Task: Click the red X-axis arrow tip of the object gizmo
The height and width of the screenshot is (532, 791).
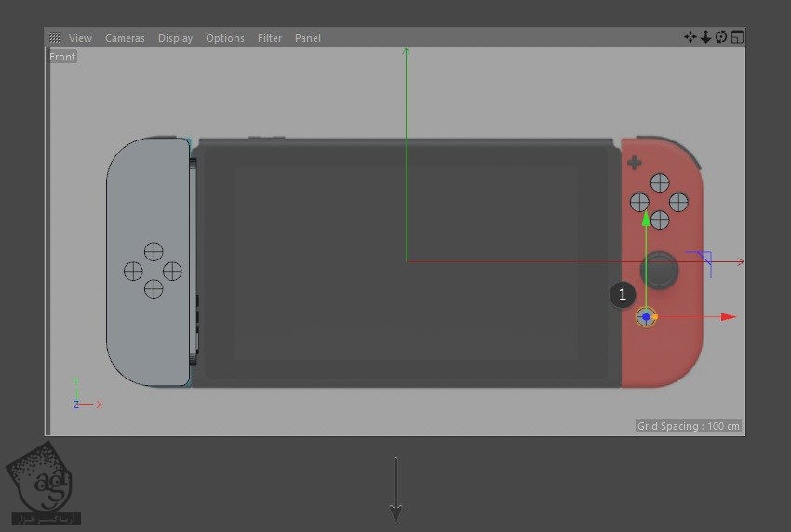Action: [729, 317]
